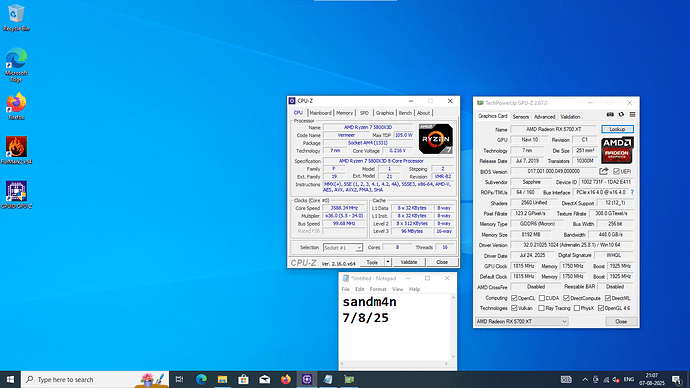Switch to the SPD tab in CPU-Z

click(364, 113)
